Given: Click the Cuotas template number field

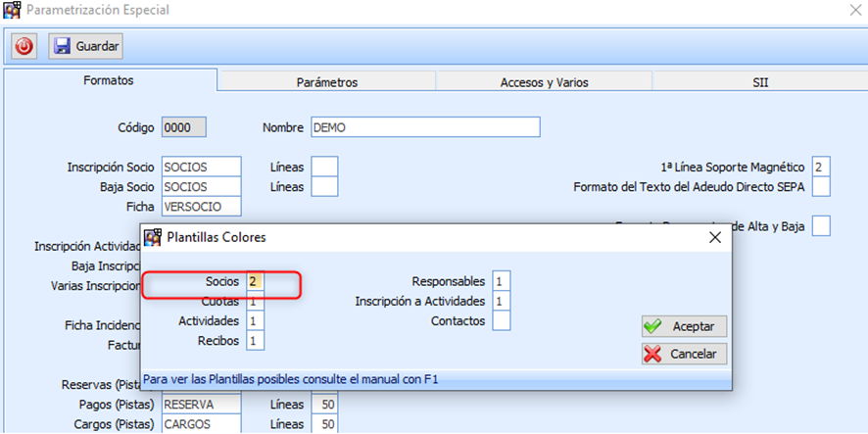Looking at the screenshot, I should [256, 302].
